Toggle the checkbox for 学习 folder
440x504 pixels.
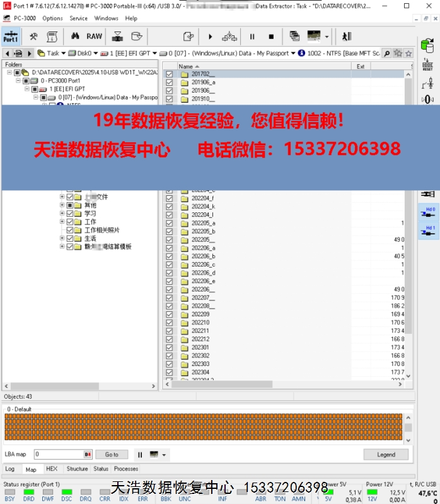point(70,214)
